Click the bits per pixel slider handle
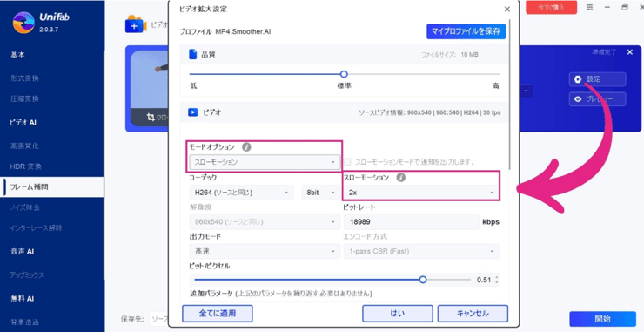The width and height of the screenshot is (644, 332). [x=423, y=280]
